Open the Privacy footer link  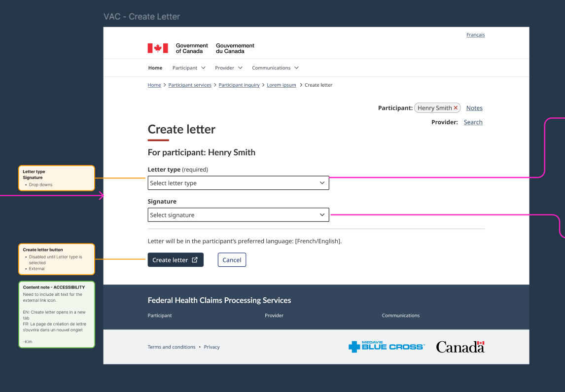click(x=212, y=347)
